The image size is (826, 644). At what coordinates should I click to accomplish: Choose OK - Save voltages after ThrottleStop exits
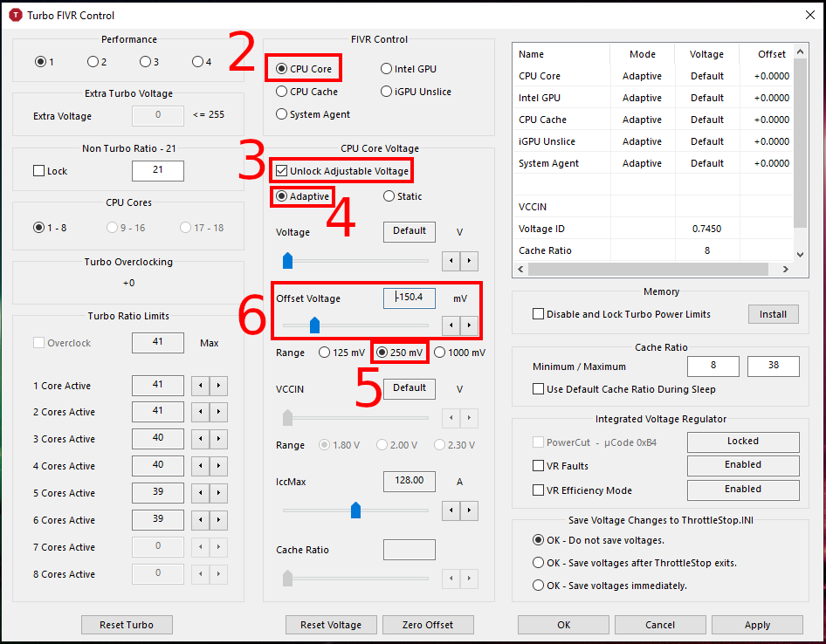pos(635,563)
